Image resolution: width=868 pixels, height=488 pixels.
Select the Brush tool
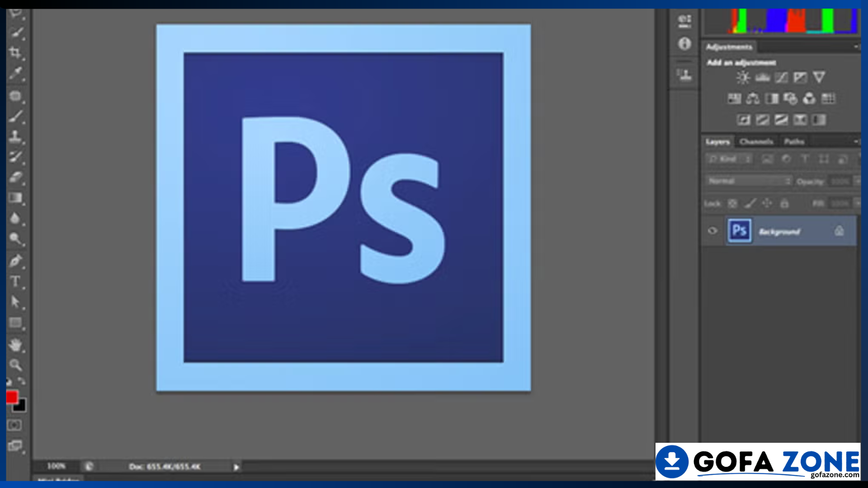coord(16,116)
